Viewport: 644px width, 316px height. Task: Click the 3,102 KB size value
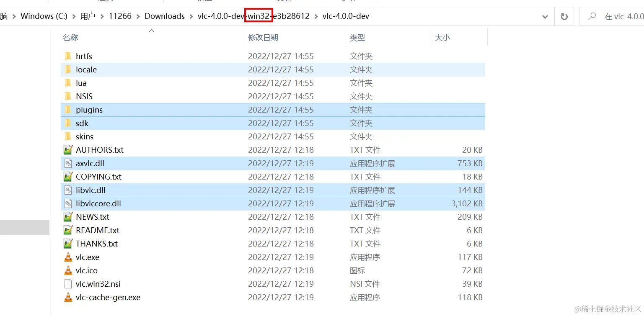pos(467,203)
